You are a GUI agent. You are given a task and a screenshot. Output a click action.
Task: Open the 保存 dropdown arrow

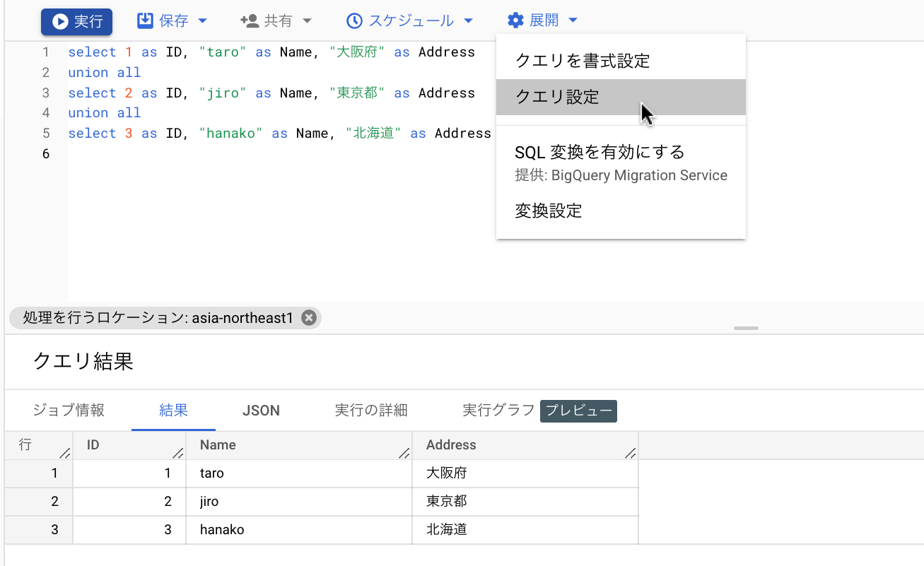click(x=203, y=20)
